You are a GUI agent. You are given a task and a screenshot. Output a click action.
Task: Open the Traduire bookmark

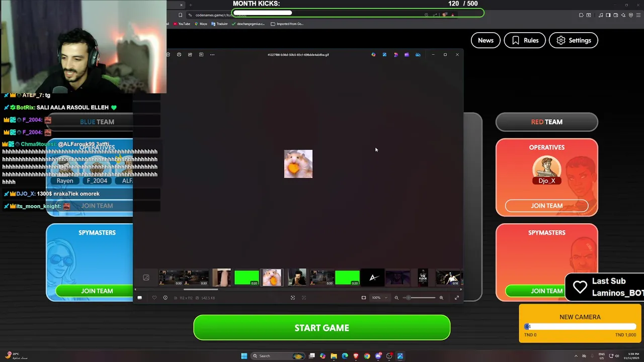pos(219,24)
